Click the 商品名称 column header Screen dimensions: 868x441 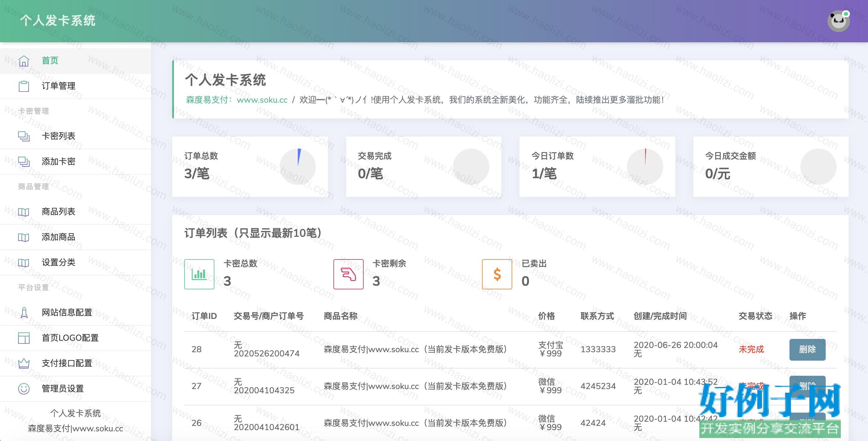(x=340, y=316)
